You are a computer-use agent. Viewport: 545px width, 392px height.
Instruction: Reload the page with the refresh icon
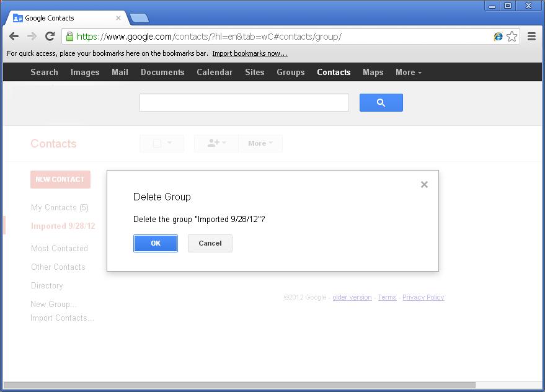click(50, 36)
